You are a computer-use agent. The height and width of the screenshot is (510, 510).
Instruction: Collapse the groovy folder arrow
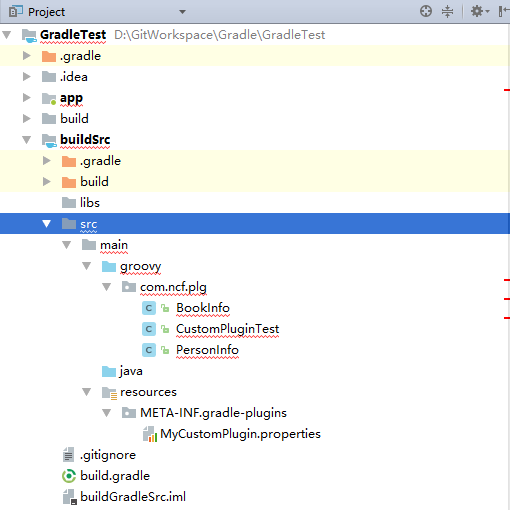click(87, 266)
